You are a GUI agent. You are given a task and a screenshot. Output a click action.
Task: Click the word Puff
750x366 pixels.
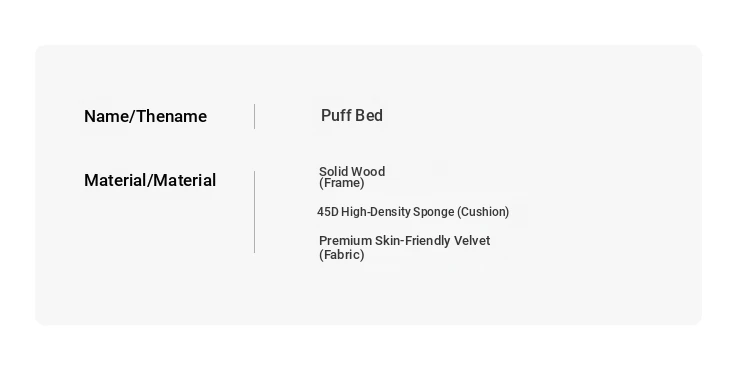pyautogui.click(x=335, y=115)
